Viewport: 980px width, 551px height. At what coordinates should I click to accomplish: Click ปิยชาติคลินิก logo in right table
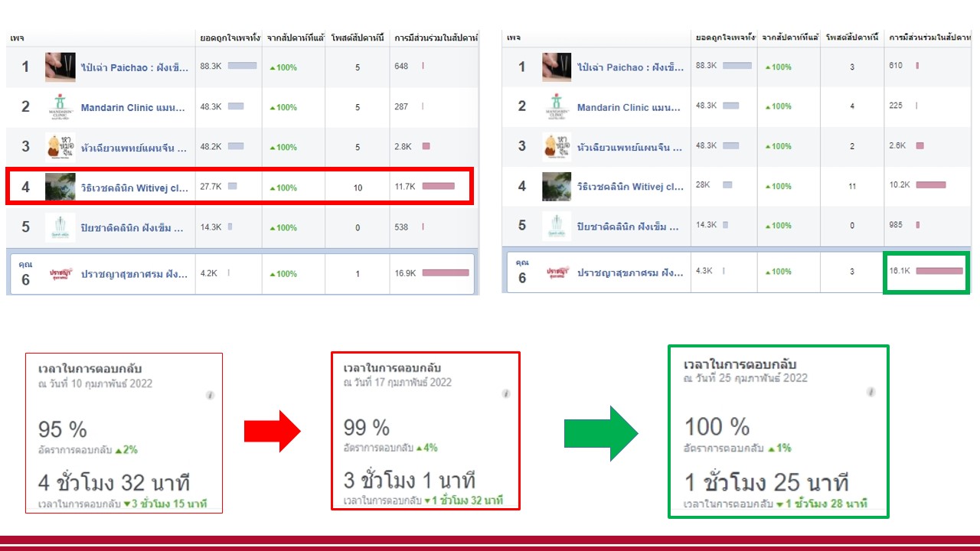pos(557,226)
